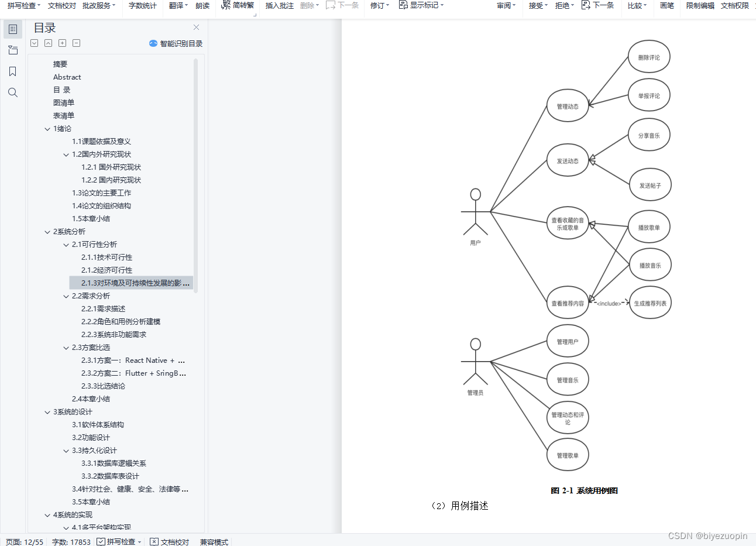Viewport: 756px width, 546px height.
Task: Collapse the 2.3方案比选 node
Action: (66, 348)
